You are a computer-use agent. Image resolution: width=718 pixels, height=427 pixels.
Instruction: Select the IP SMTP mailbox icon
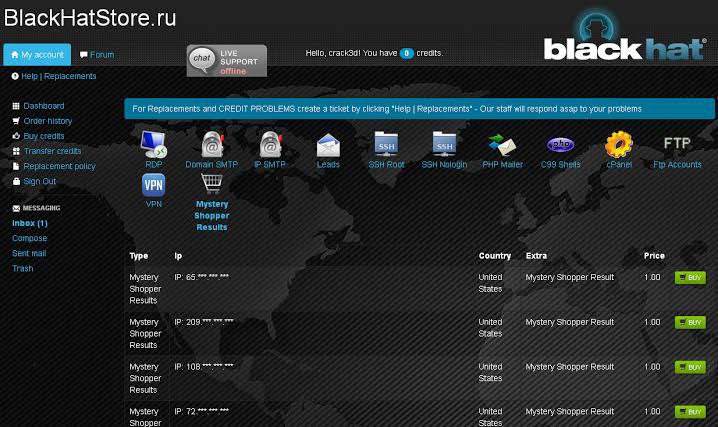[270, 144]
